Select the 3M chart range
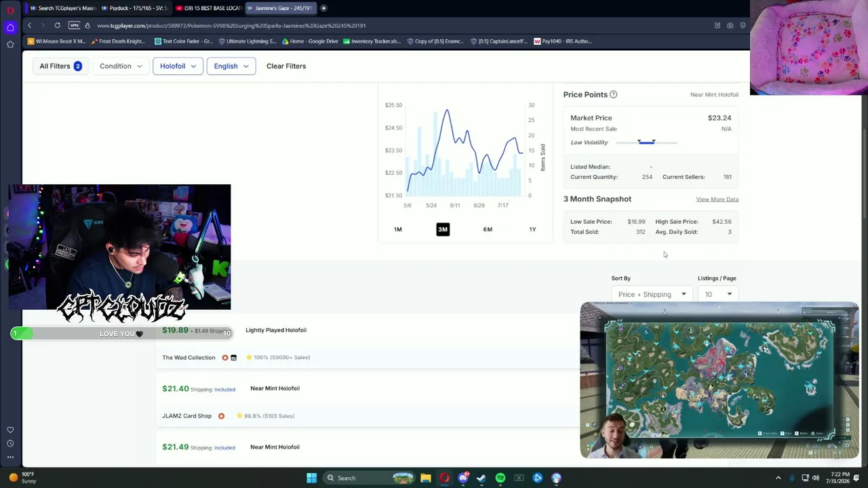Image resolution: width=868 pixels, height=488 pixels. point(443,229)
